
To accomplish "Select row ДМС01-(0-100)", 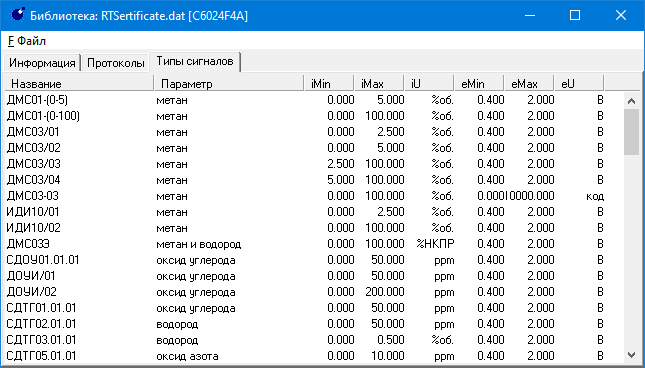I will click(x=305, y=116).
